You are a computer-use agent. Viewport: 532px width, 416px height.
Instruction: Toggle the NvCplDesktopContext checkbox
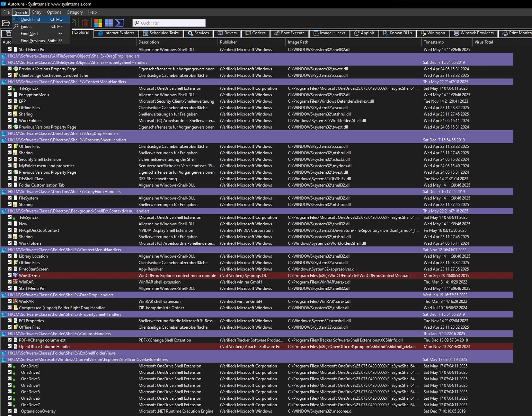[x=10, y=231]
